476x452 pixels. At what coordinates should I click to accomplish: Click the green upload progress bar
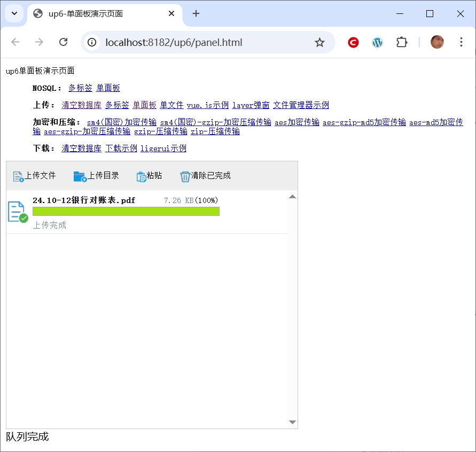pyautogui.click(x=126, y=212)
